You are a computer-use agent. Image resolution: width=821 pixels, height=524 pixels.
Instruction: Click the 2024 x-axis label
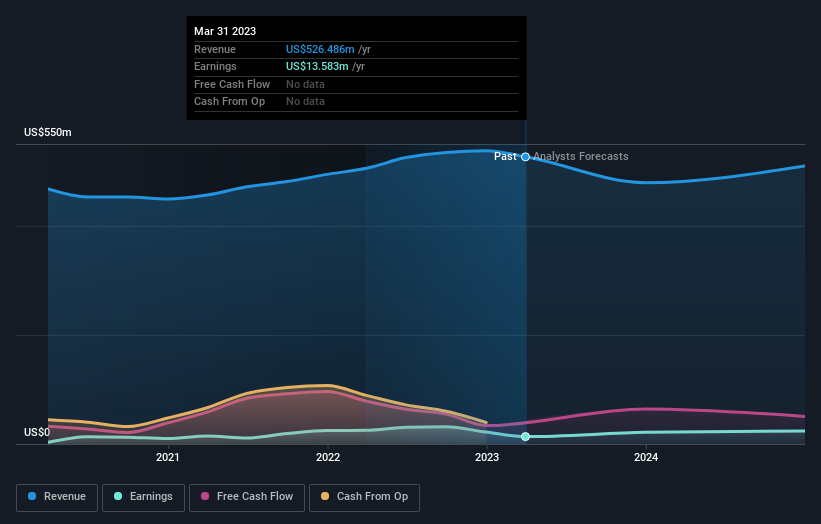646,457
